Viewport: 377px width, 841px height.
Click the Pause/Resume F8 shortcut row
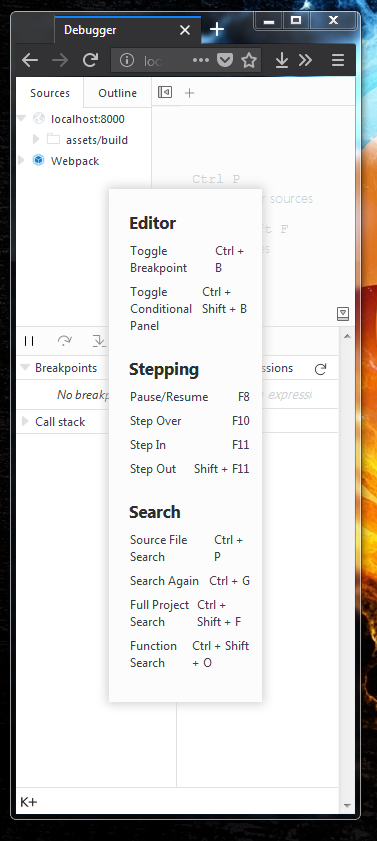pyautogui.click(x=190, y=397)
